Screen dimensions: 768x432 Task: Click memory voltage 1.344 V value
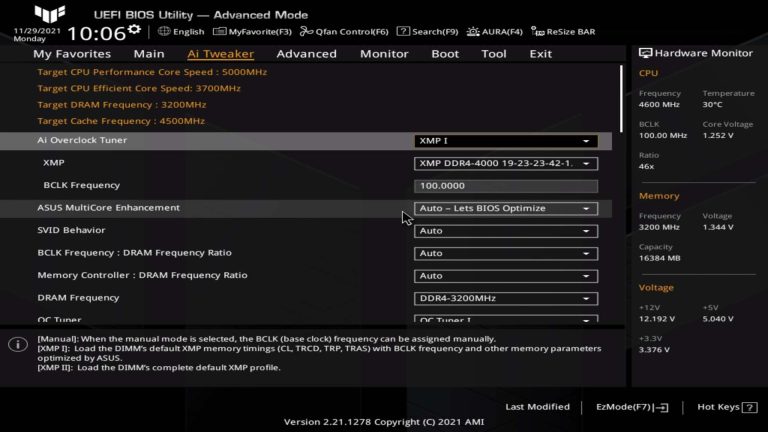718,227
